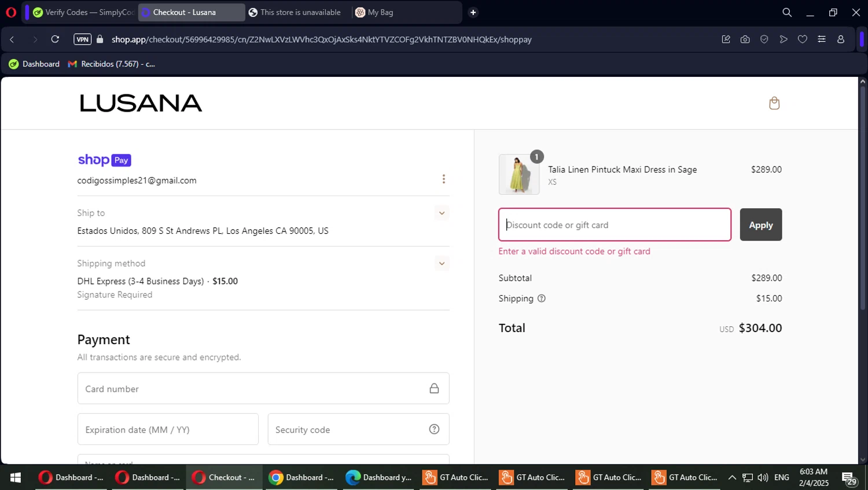The width and height of the screenshot is (868, 490).
Task: Open the Opera flow send icon
Action: pos(783,39)
